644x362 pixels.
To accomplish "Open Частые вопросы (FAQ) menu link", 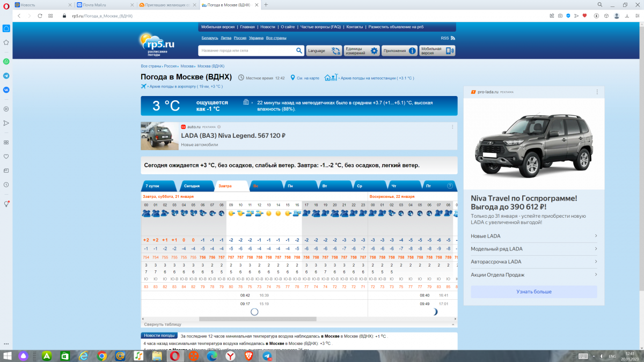I will click(x=320, y=27).
